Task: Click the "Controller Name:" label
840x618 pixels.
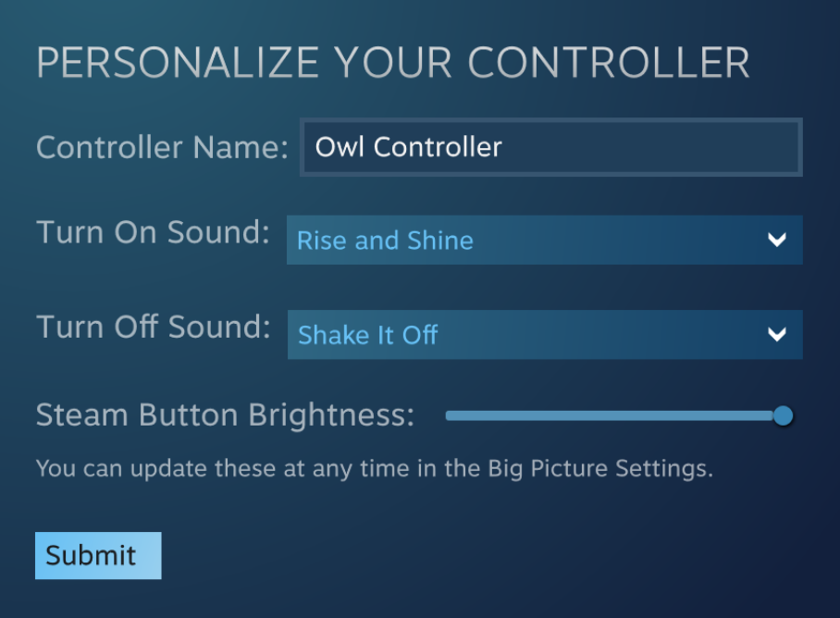Action: pos(162,147)
